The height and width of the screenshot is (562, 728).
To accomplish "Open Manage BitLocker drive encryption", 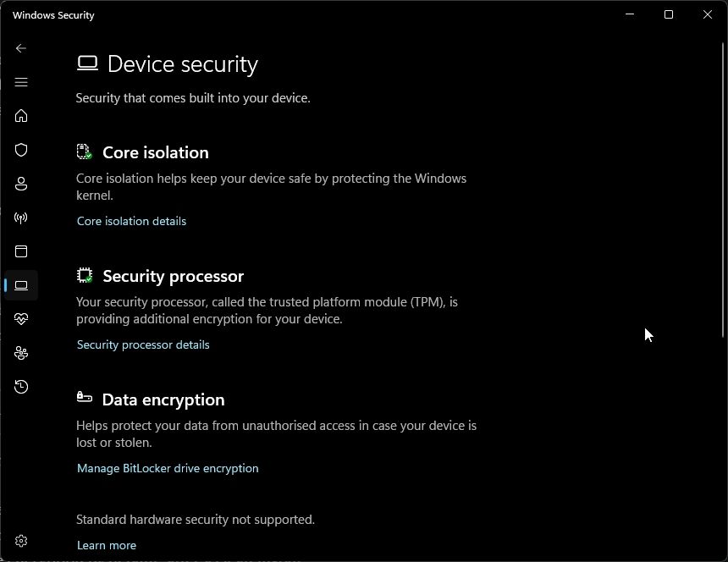I will (168, 468).
